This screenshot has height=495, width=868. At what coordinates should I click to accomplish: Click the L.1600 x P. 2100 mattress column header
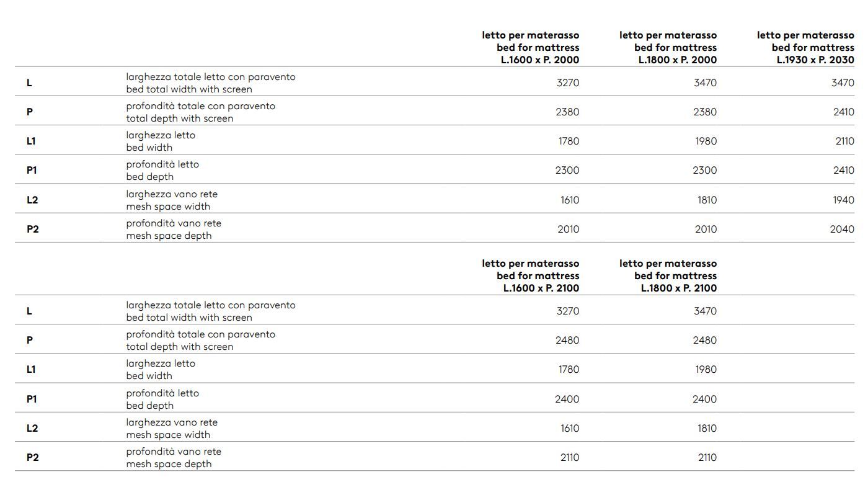point(531,276)
